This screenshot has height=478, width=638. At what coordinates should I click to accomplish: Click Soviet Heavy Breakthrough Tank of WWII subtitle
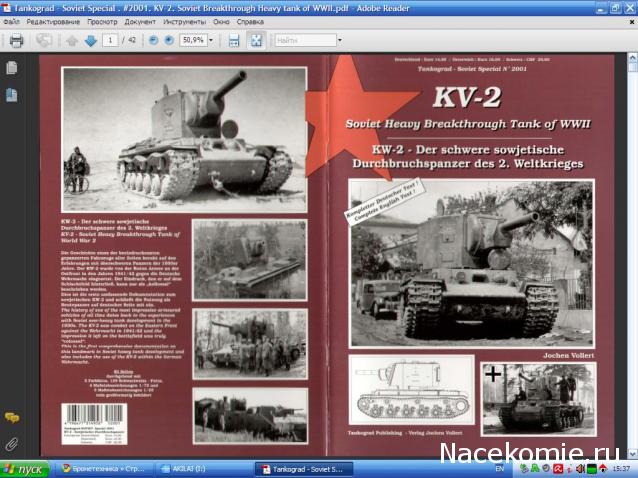click(x=468, y=124)
